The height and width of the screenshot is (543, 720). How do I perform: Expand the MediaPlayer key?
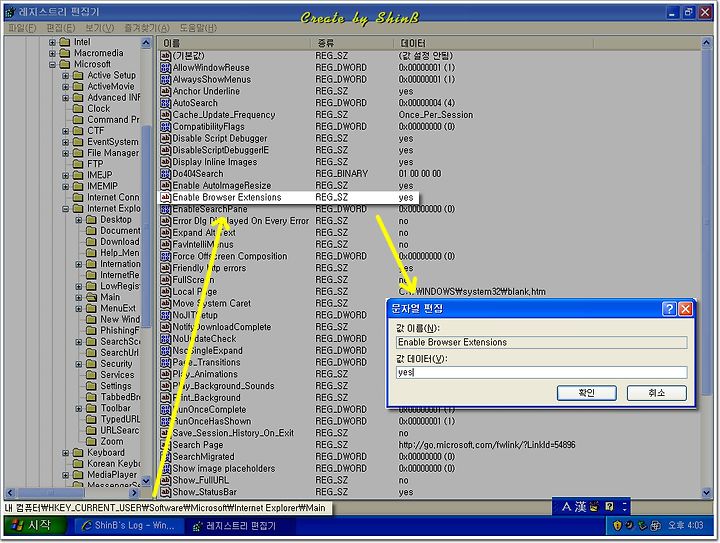click(x=65, y=475)
